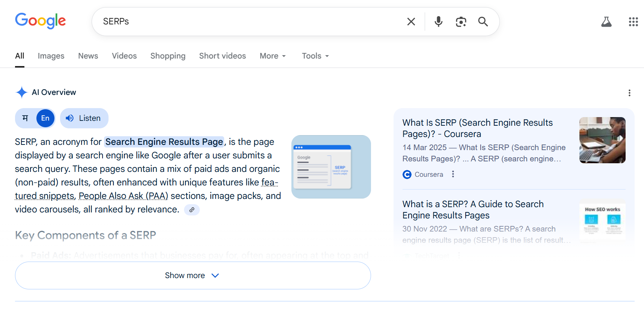Select the En language option

click(x=45, y=118)
